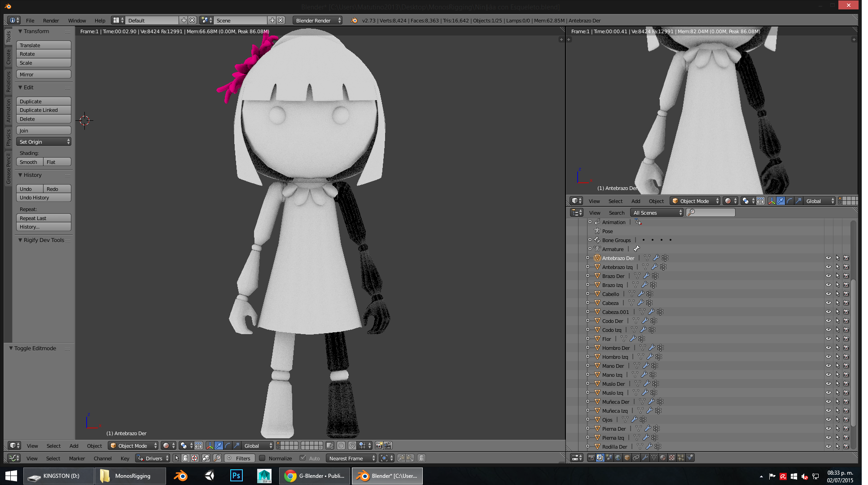Click the Duplicate Linked button
This screenshot has height=485, width=868.
pos(44,110)
